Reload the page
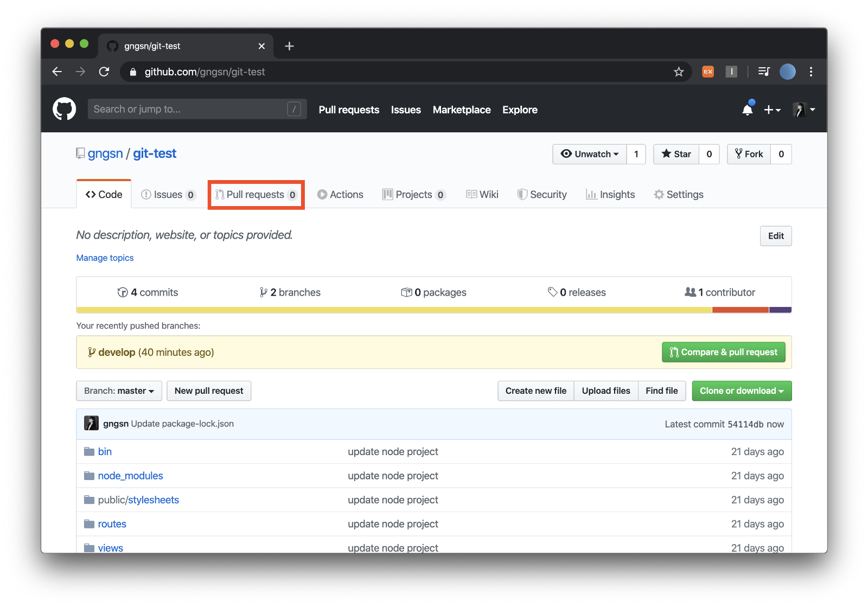 click(104, 72)
